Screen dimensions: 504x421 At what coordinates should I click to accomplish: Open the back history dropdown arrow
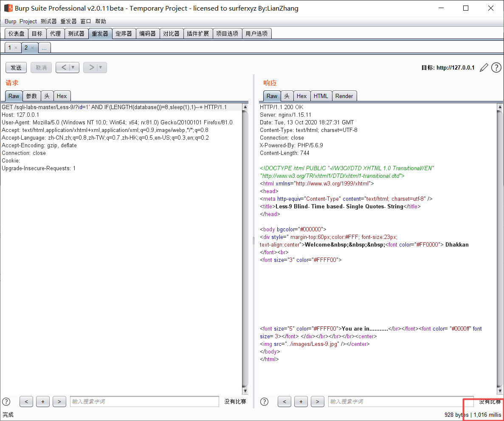(73, 67)
